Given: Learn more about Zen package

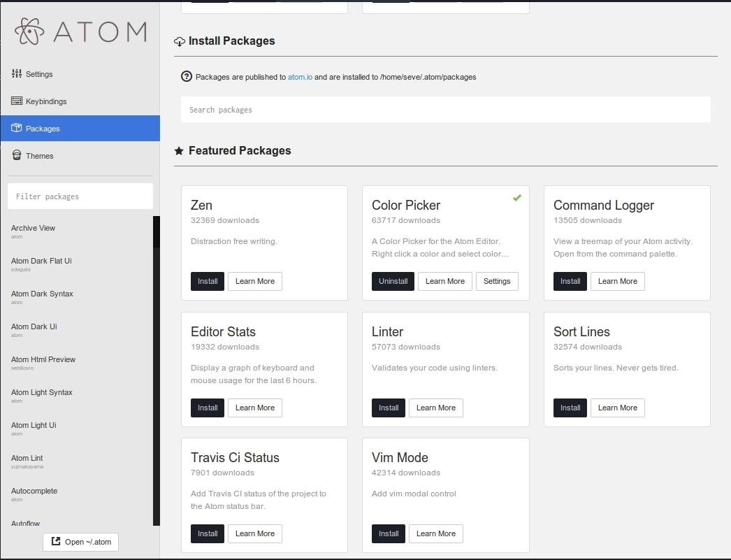Looking at the screenshot, I should 255,281.
